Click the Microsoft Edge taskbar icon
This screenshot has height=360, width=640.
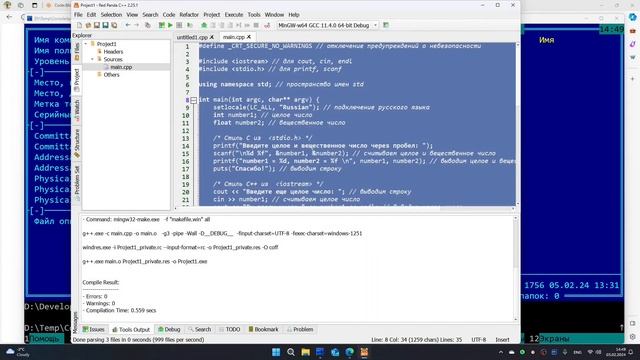[x=349, y=352]
